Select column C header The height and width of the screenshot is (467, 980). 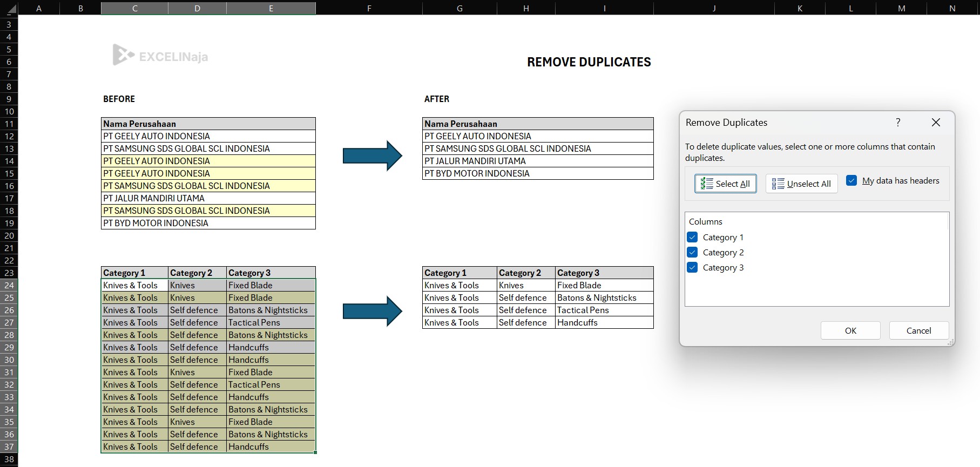[x=134, y=8]
